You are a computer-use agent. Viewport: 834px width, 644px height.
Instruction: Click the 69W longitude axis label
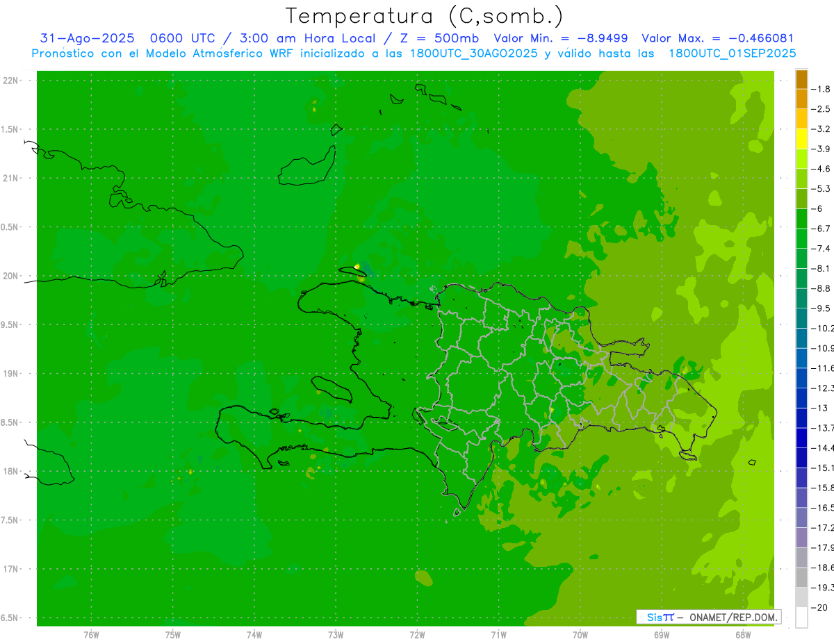pos(662,634)
